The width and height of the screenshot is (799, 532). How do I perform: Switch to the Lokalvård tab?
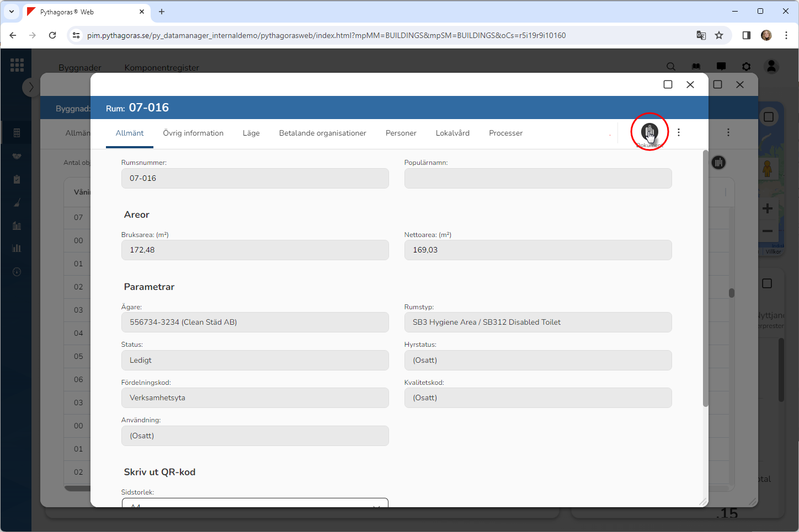click(452, 133)
